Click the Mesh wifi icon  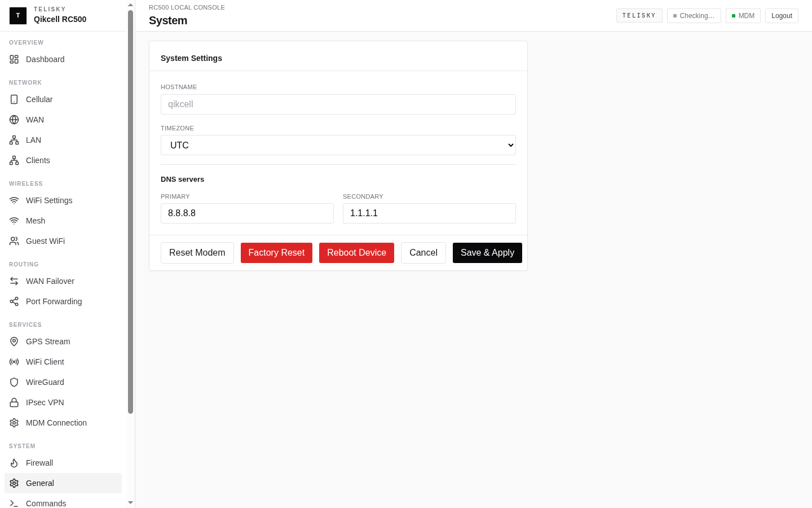pyautogui.click(x=14, y=221)
